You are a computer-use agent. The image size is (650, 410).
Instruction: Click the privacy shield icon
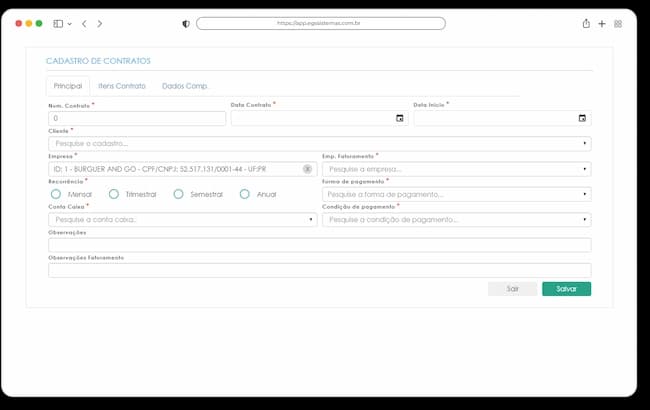[186, 24]
